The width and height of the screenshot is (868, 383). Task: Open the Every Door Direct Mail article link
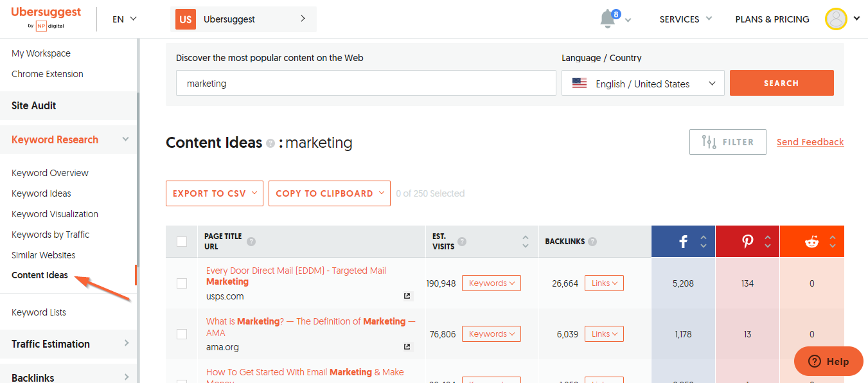[x=296, y=276]
